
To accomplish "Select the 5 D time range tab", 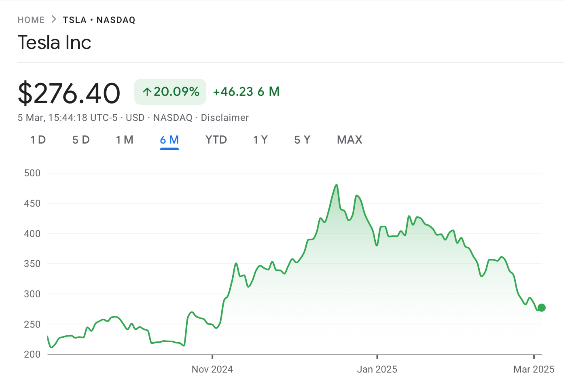I will click(81, 140).
